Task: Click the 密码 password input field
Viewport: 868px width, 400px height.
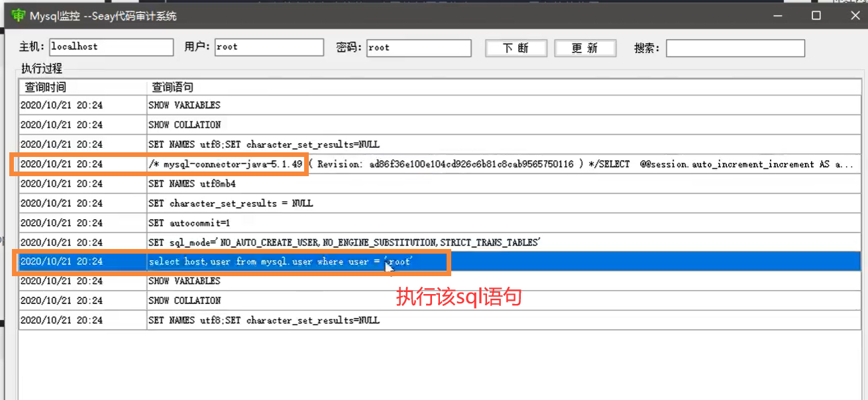Action: click(x=419, y=48)
